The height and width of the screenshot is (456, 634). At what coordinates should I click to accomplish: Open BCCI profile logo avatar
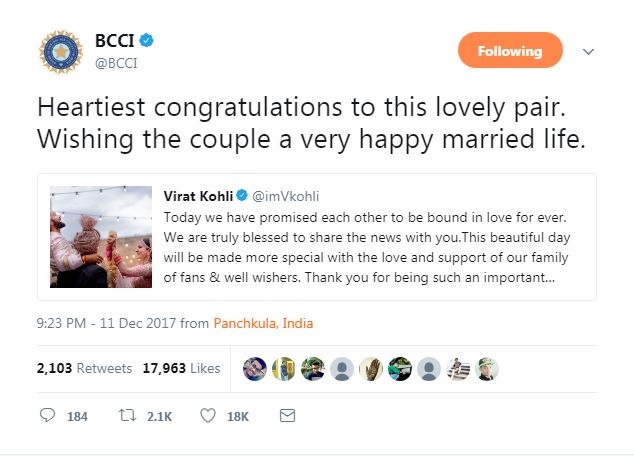tap(62, 52)
